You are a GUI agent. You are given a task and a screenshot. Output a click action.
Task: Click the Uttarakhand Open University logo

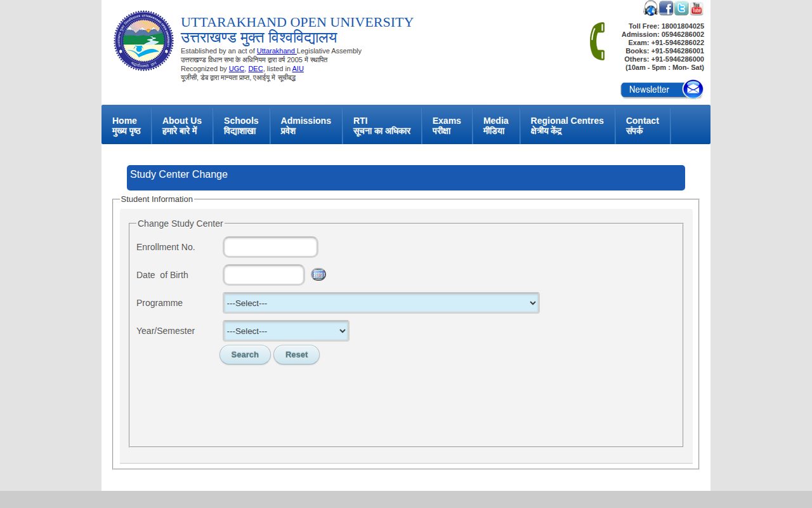[143, 41]
